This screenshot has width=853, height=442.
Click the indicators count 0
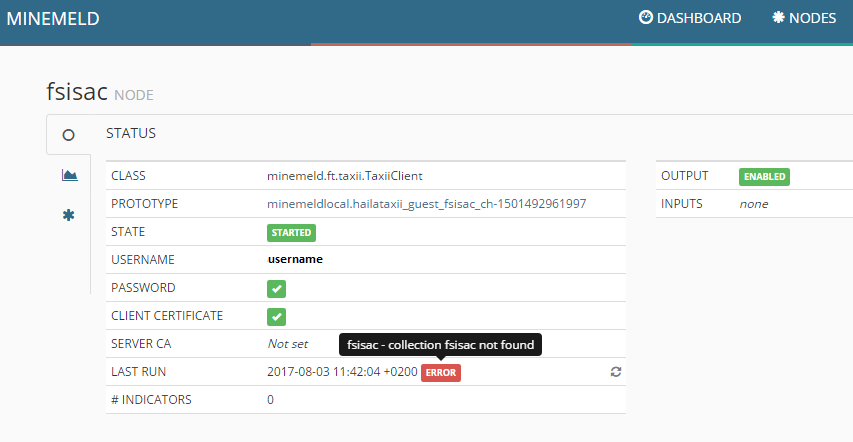(x=270, y=400)
